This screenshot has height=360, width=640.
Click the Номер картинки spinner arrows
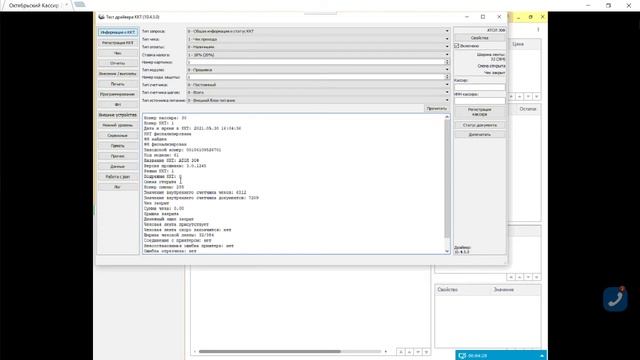pos(447,62)
